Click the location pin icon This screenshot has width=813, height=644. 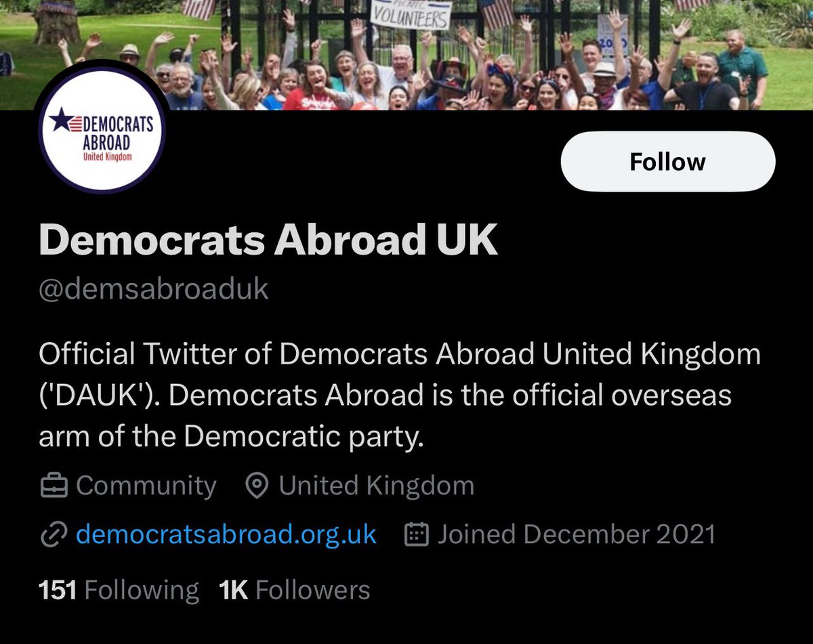[x=257, y=486]
